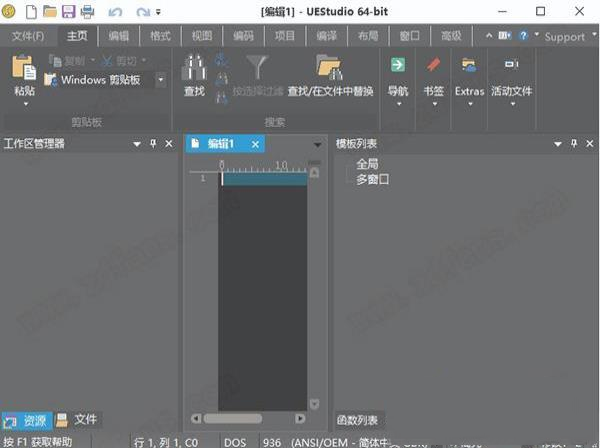Click the Navigate (导航) arrow icon
This screenshot has width=600, height=448.
[398, 66]
